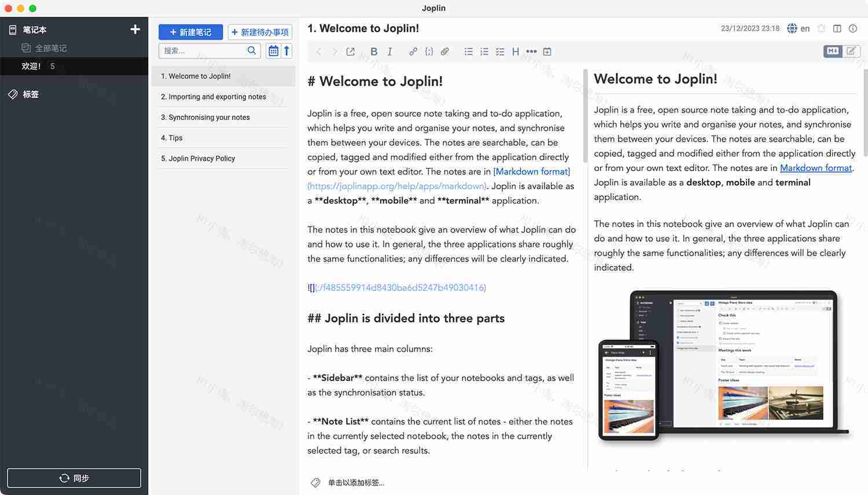Toggle bold formatting in the editor
Image resolution: width=868 pixels, height=495 pixels.
point(374,51)
